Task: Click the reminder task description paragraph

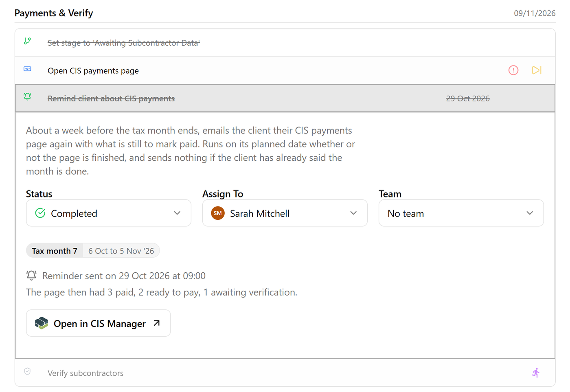Action: coord(191,151)
